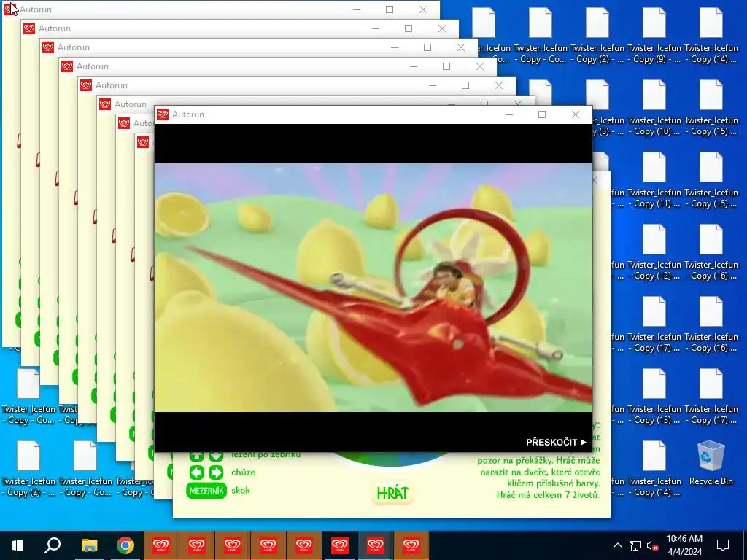Click the playing video in front Autorun window
747x560 pixels.
click(x=373, y=287)
